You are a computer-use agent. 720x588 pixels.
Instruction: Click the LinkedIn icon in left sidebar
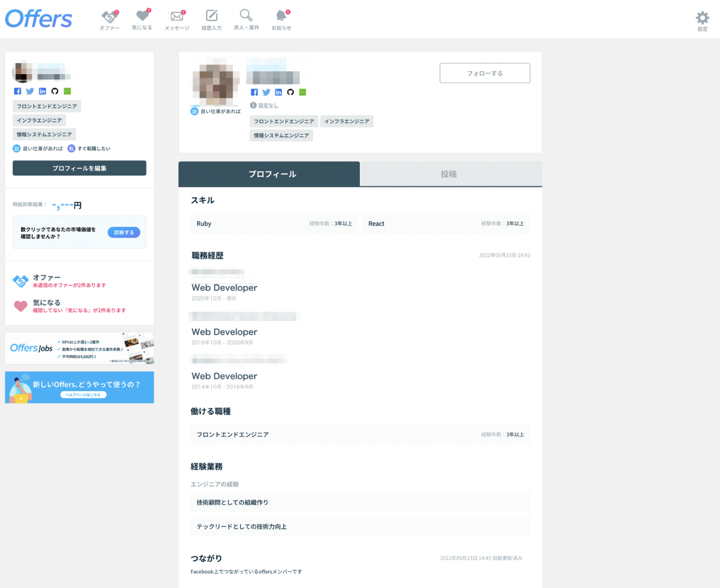[42, 91]
